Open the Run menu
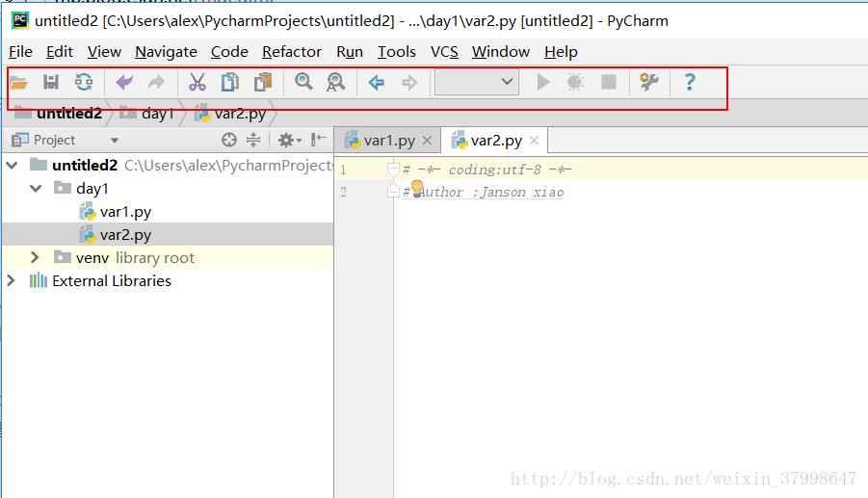The height and width of the screenshot is (498, 868). click(350, 52)
